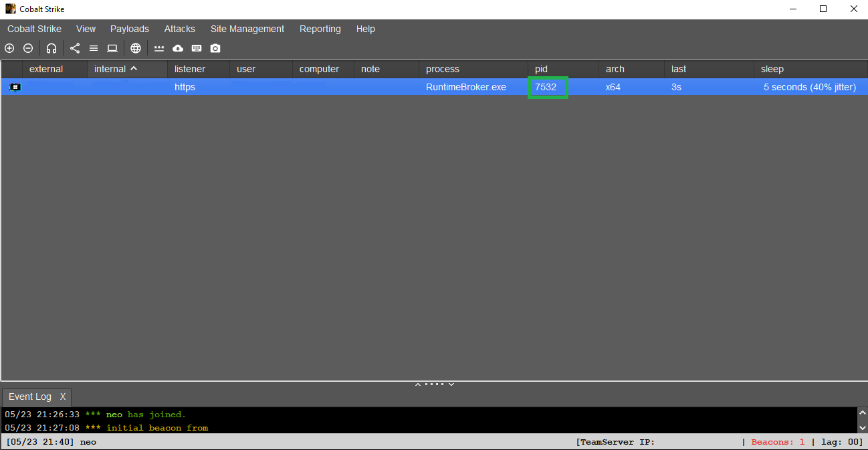Switch to session table view list icon
Image resolution: width=868 pixels, height=450 pixels.
point(94,48)
